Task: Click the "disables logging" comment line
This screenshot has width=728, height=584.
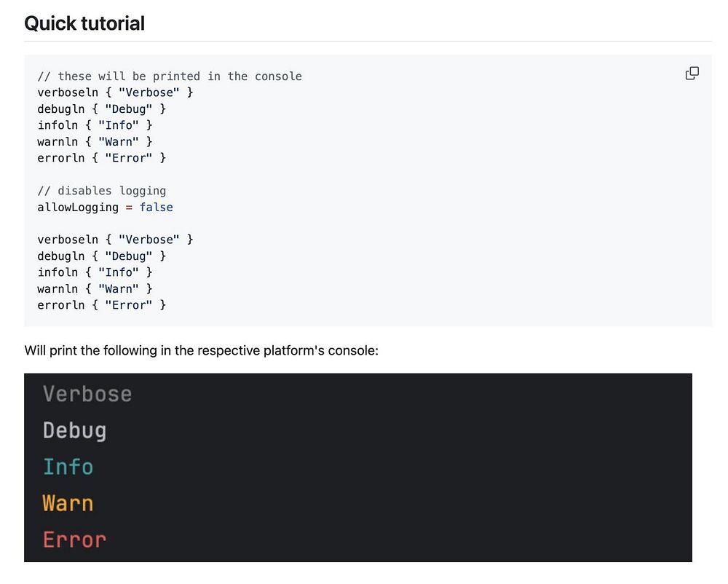Action: point(102,191)
